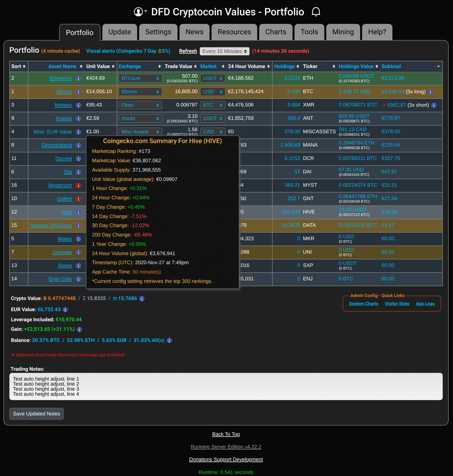
Task: Open Monero's Okex exchange dropdown
Action: [140, 105]
